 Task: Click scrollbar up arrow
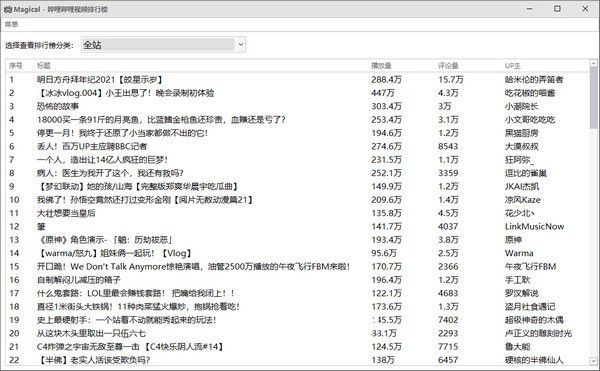(593, 63)
